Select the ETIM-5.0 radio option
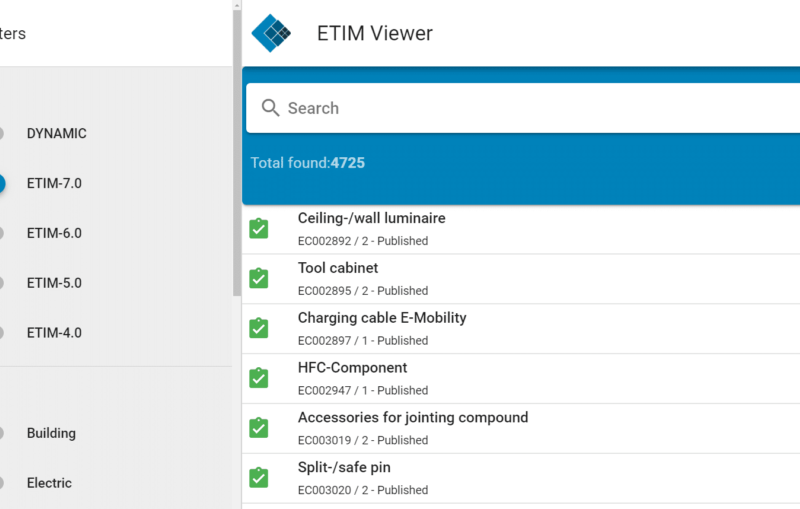 [3, 283]
